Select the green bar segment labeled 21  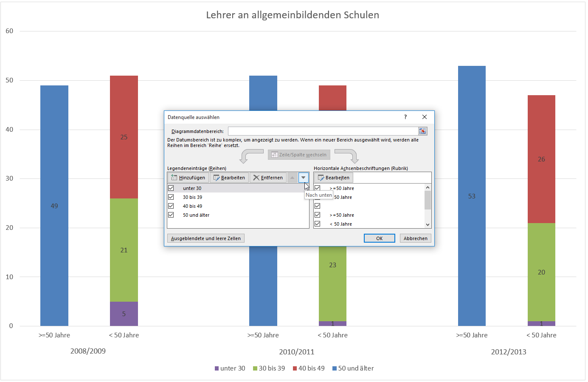(124, 250)
